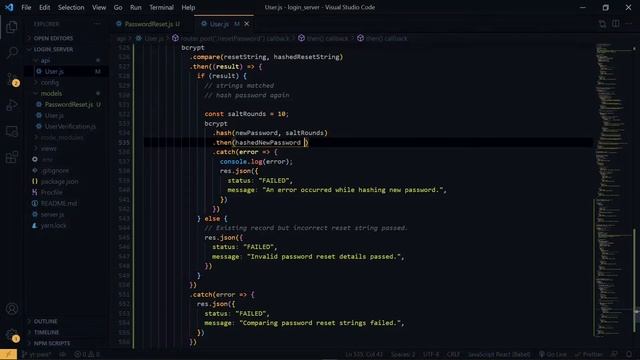Viewport: 640px width, 360px height.
Task: Open the Remote Explorer view
Action: point(12,131)
